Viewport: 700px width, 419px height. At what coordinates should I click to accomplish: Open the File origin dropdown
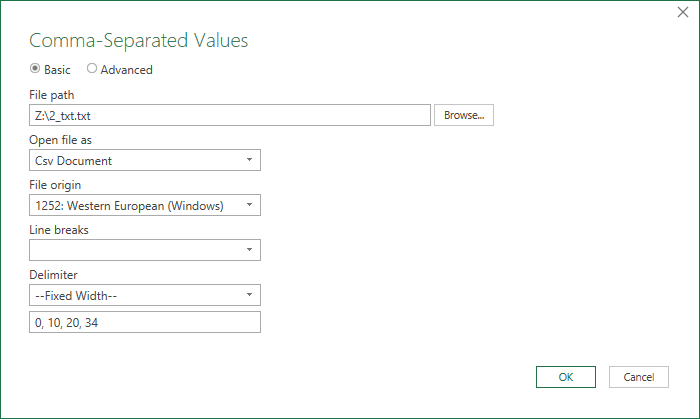point(145,205)
